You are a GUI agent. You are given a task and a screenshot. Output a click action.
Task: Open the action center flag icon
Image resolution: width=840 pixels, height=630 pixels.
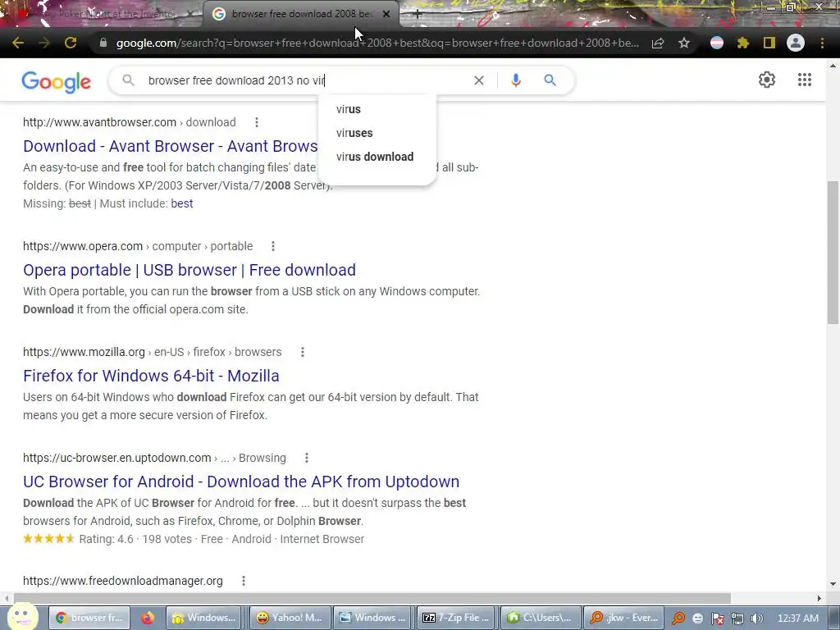[717, 619]
